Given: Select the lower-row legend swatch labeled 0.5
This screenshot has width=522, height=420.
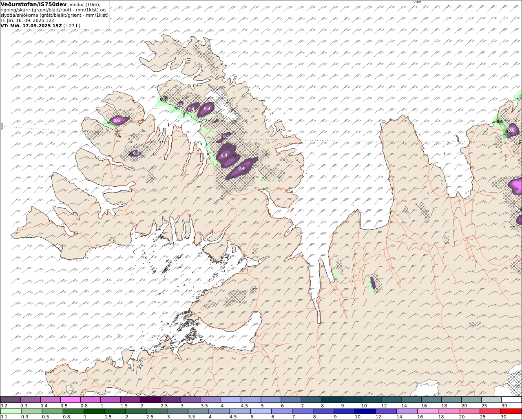Looking at the screenshot, I should (52, 411).
